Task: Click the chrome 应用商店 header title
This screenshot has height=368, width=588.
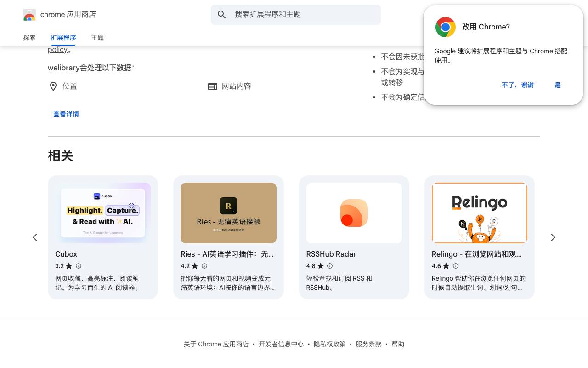Action: (x=68, y=15)
